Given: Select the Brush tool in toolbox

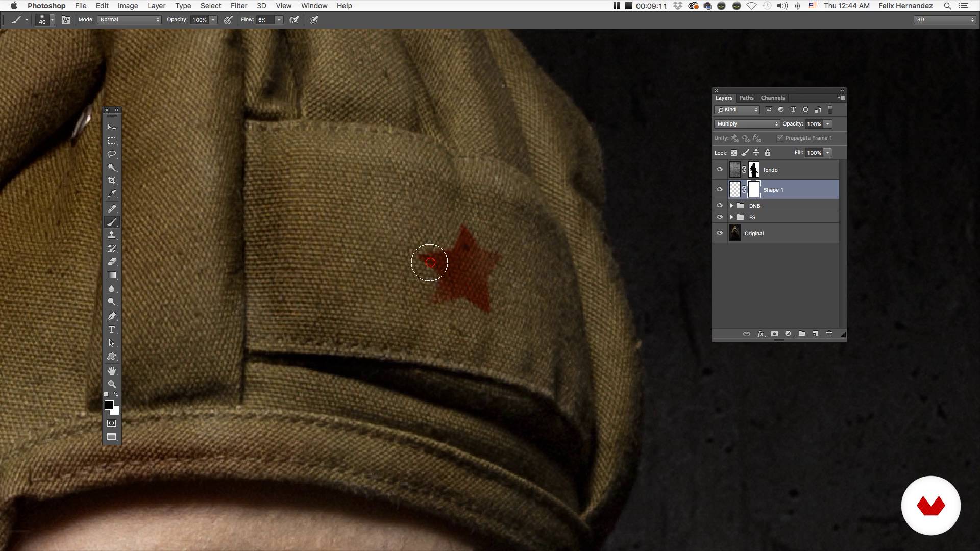Looking at the screenshot, I should (112, 222).
